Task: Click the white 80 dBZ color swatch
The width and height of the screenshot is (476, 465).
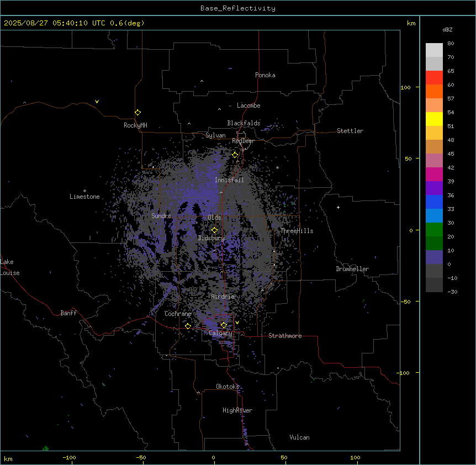Action: (x=434, y=50)
